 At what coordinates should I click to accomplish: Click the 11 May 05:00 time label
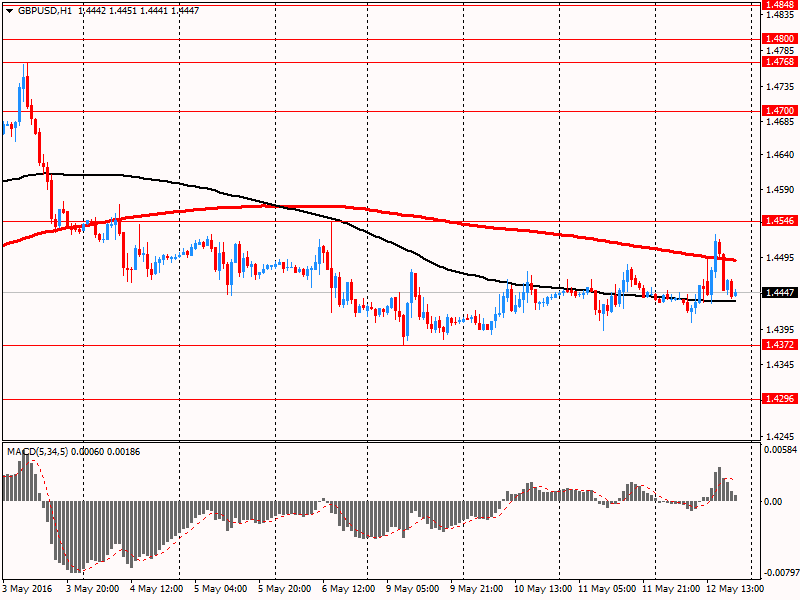pos(607,589)
